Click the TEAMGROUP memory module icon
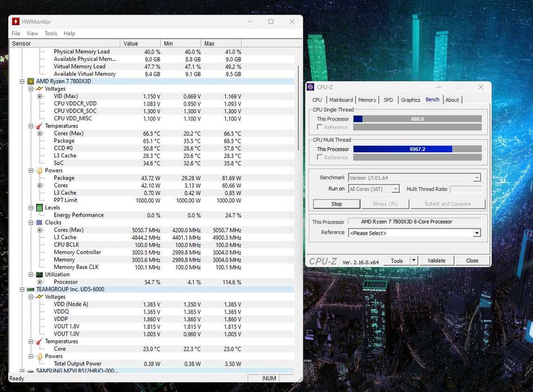Viewport: 533px width, 392px height. point(31,290)
